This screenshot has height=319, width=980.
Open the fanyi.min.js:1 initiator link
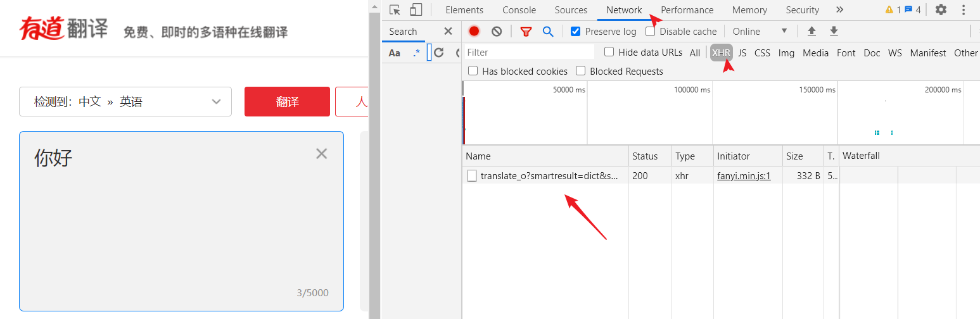click(744, 176)
